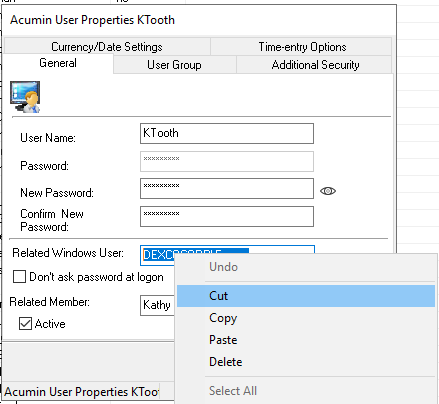Click the User Name field
The width and height of the screenshot is (439, 404).
coord(227,133)
